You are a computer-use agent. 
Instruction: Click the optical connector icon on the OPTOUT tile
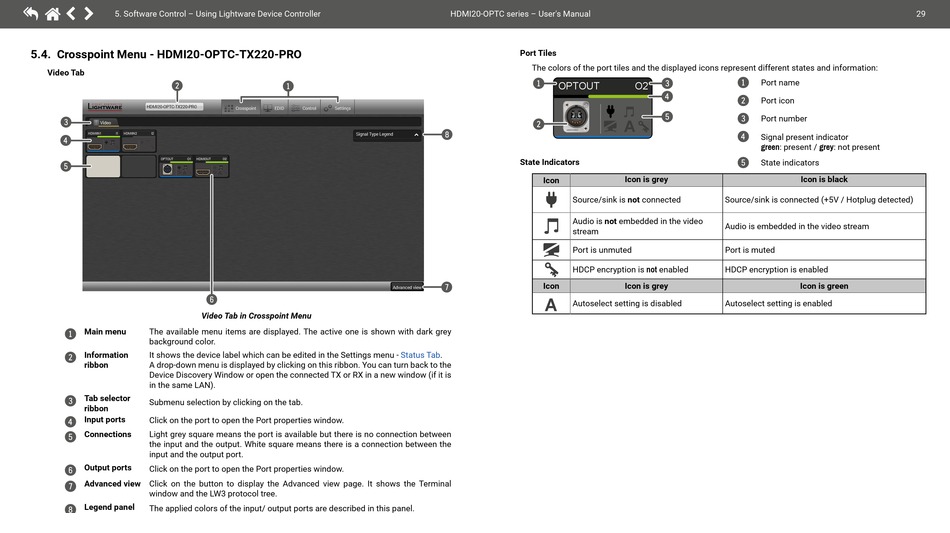(576, 116)
